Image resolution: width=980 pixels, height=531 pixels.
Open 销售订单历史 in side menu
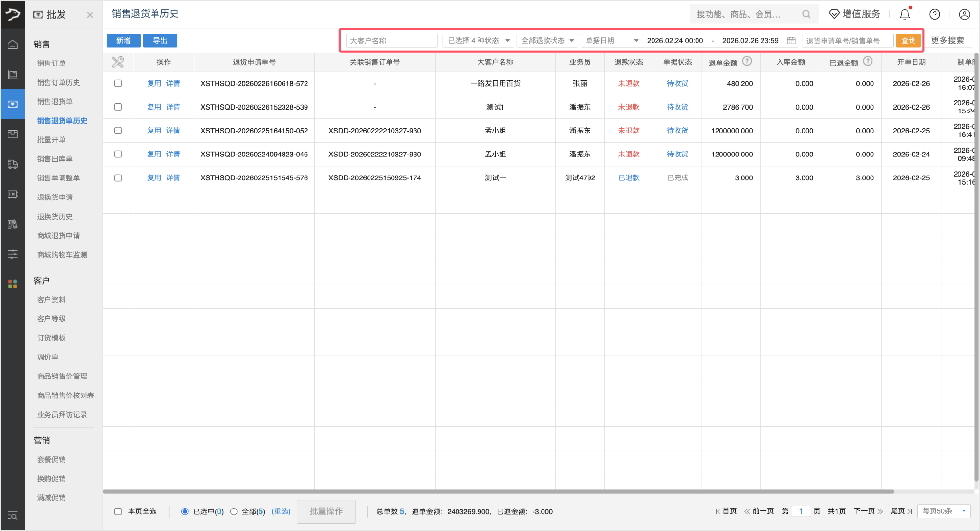58,82
